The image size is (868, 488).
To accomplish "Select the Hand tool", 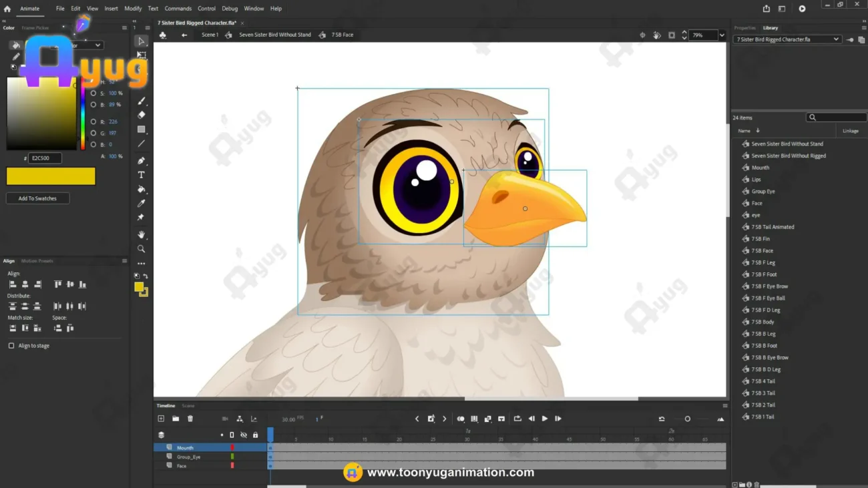I will [x=142, y=235].
